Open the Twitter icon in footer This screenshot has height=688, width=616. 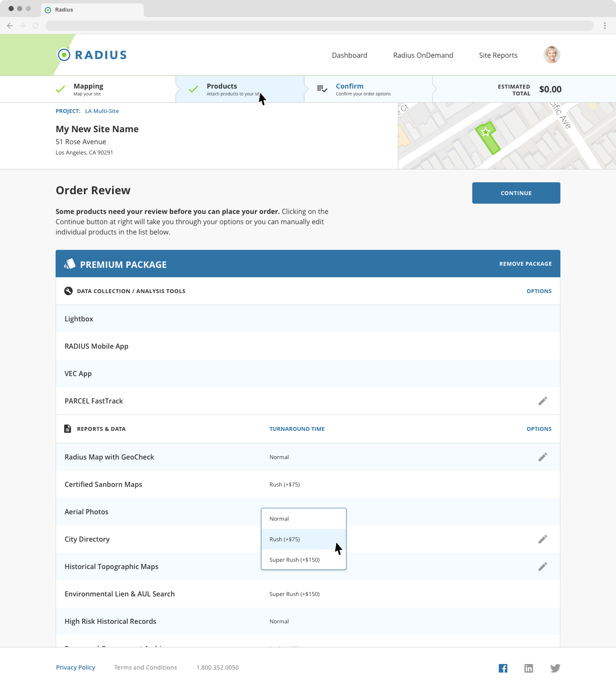click(555, 668)
